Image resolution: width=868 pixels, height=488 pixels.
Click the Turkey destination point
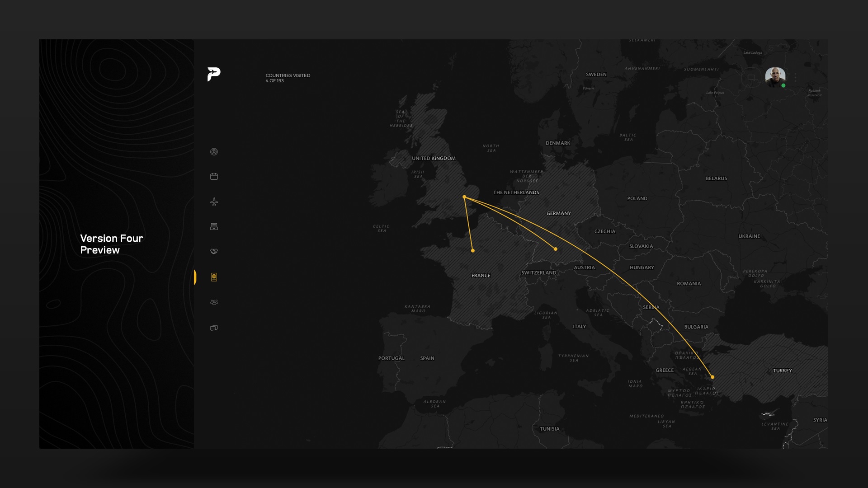[712, 377]
